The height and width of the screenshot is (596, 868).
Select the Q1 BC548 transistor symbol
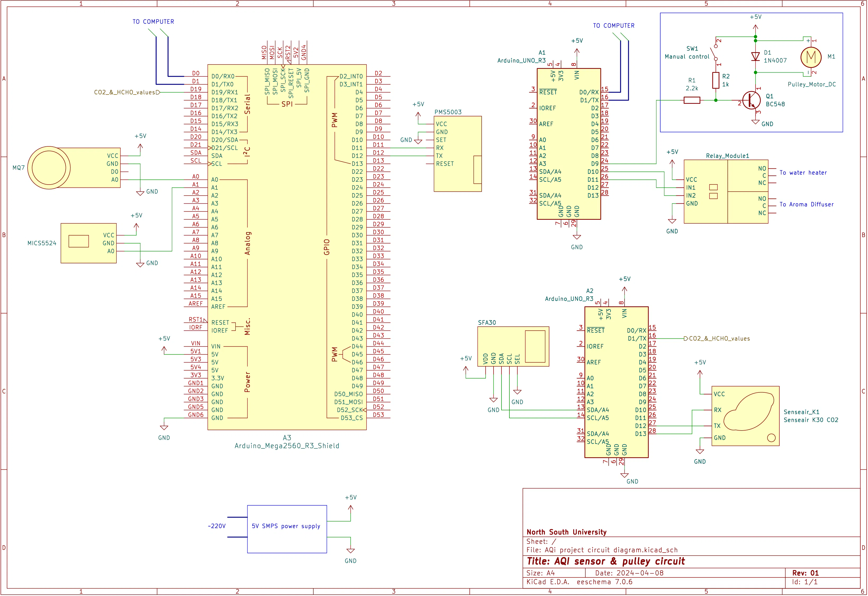tap(752, 100)
